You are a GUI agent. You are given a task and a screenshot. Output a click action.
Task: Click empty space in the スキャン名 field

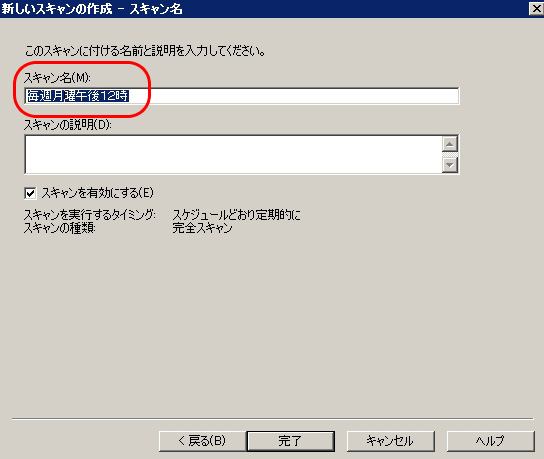pos(293,96)
